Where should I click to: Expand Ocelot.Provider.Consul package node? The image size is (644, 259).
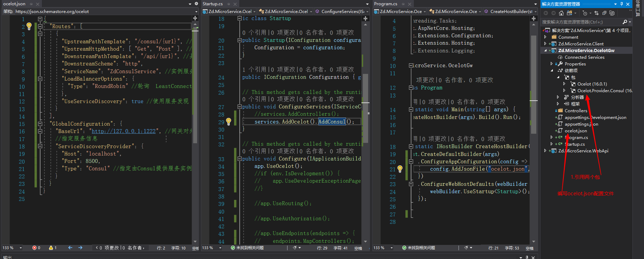(564, 90)
